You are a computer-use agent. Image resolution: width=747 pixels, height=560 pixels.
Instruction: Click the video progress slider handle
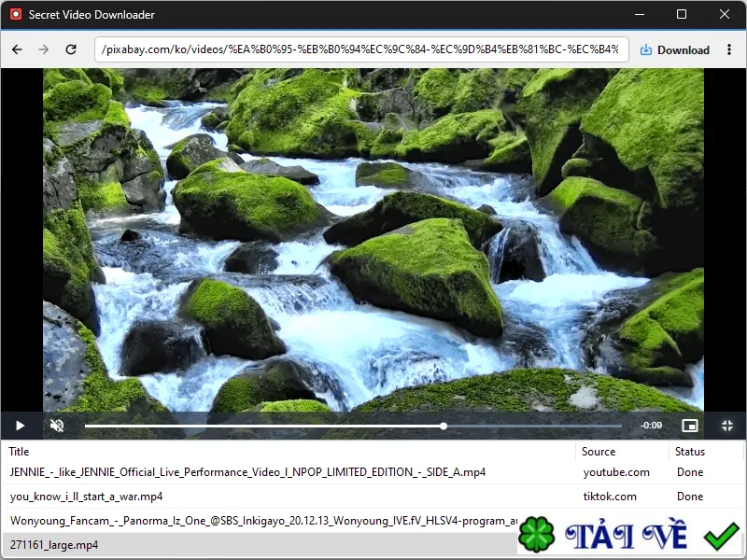click(444, 426)
